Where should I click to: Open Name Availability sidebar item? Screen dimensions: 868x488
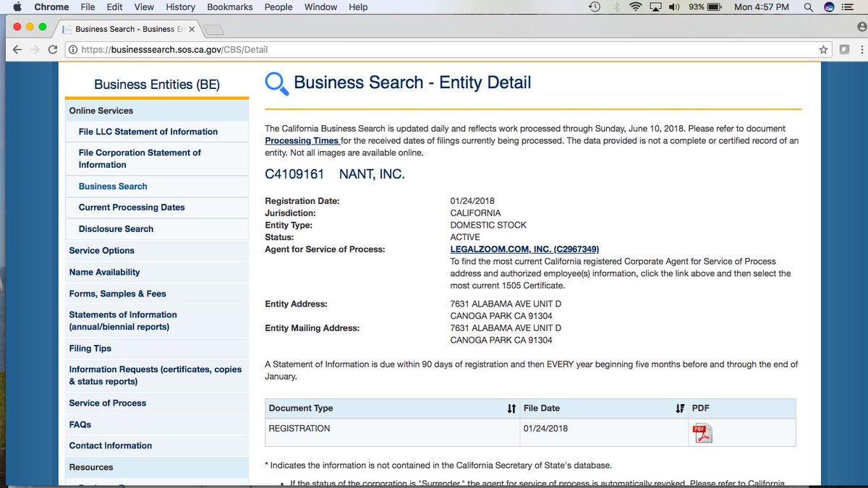coord(105,272)
